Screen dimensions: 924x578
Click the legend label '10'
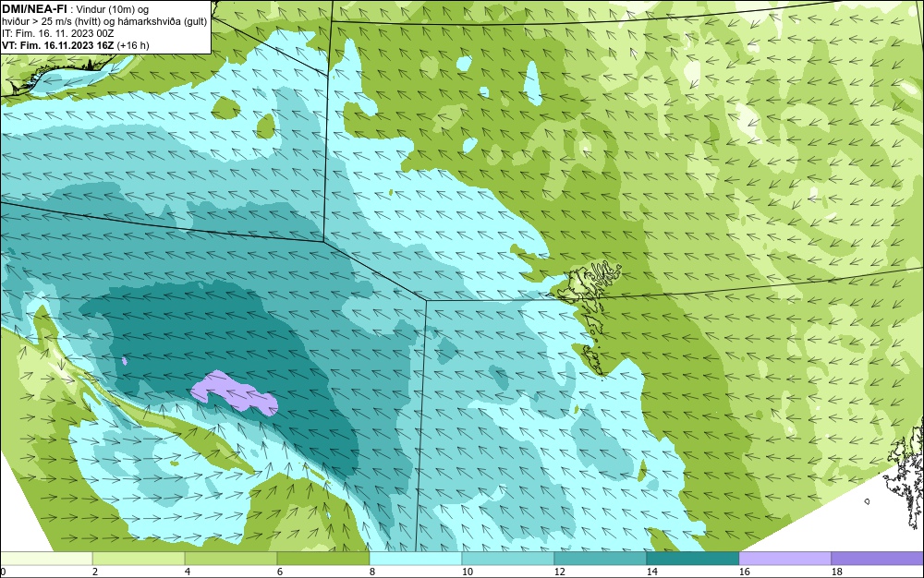pos(468,572)
